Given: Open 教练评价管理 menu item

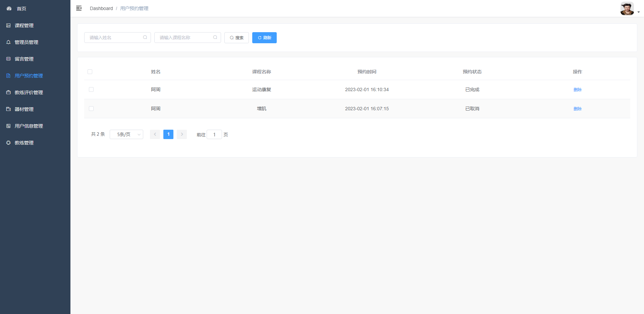Looking at the screenshot, I should 29,92.
